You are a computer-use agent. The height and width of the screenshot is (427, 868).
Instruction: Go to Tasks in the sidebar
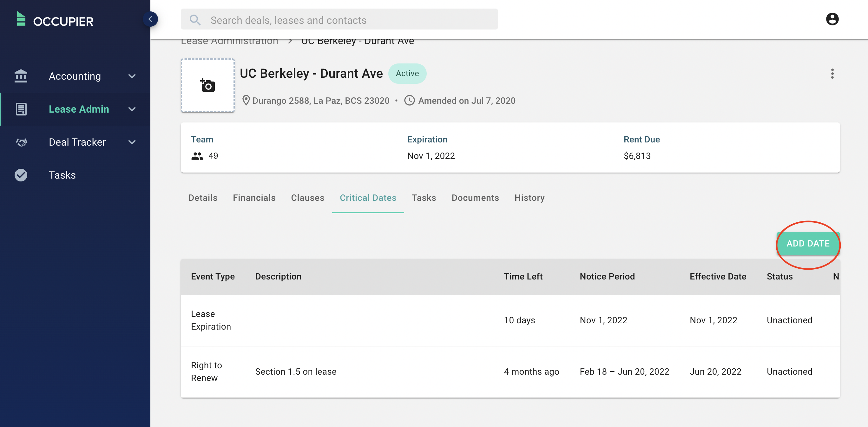point(75,175)
